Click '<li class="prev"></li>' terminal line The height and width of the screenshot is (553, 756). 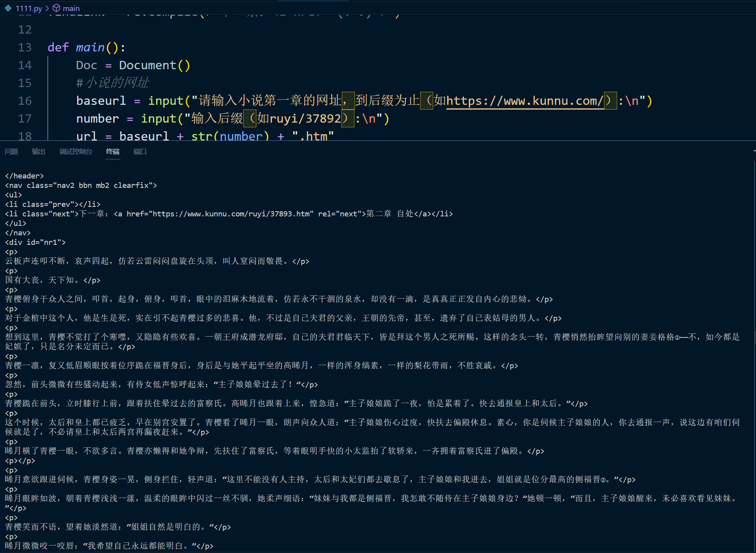(53, 204)
